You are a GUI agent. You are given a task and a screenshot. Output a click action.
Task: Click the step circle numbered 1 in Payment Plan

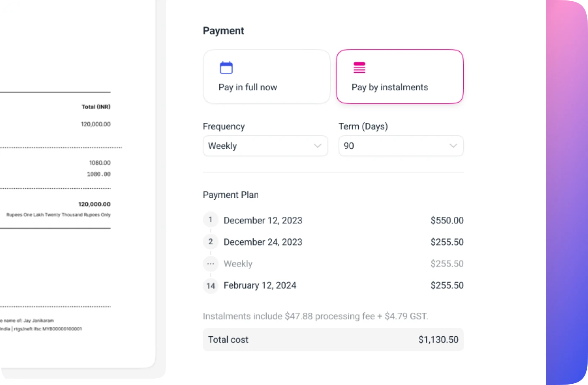point(210,219)
